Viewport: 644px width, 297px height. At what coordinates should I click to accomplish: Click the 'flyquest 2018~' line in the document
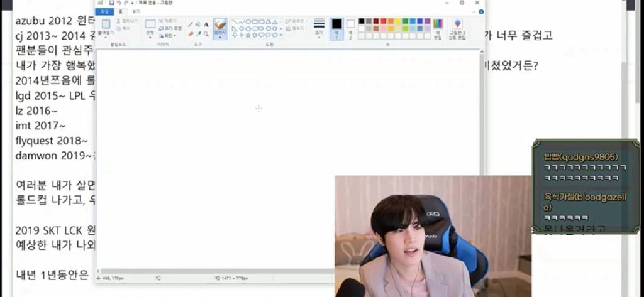(x=52, y=141)
